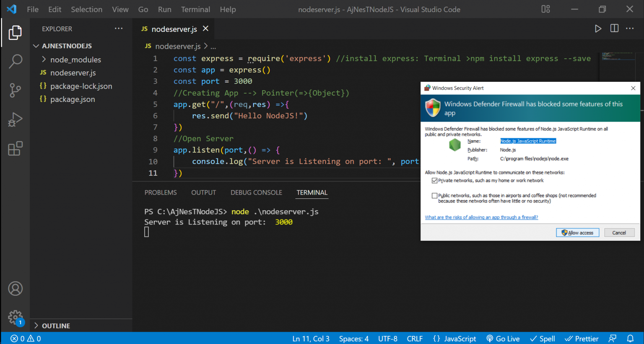Open the Manage gear icon
This screenshot has width=644, height=344.
15,317
